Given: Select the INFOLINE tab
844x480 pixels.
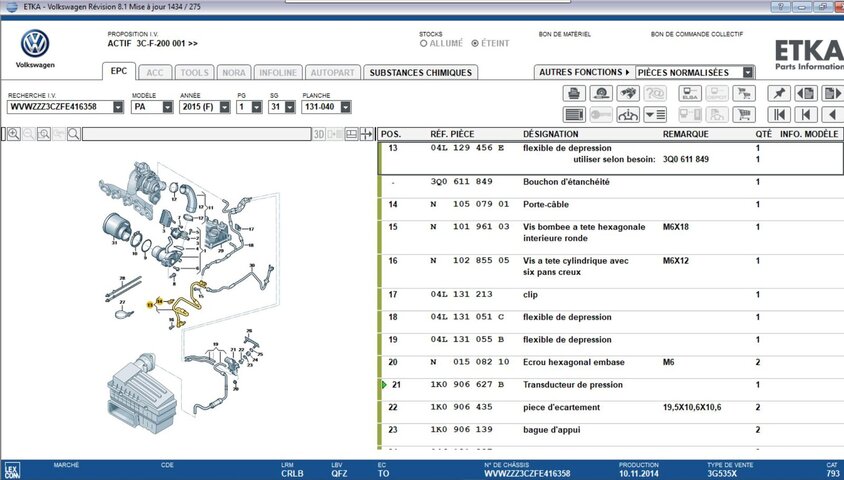Looking at the screenshot, I should 278,73.
